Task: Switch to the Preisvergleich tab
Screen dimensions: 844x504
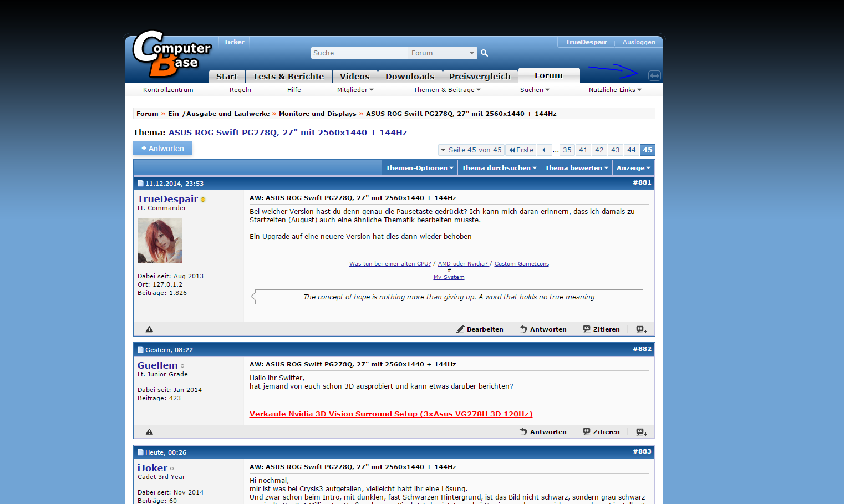Action: point(480,77)
